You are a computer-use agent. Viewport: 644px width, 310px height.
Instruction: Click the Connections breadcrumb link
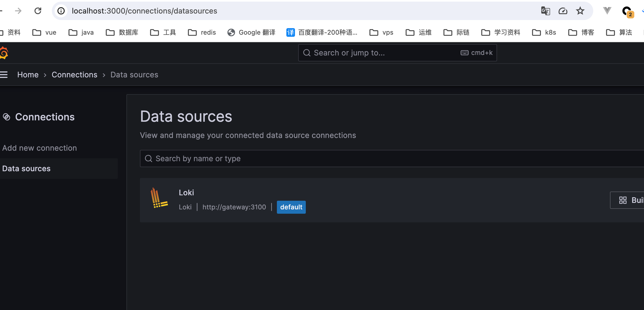74,75
